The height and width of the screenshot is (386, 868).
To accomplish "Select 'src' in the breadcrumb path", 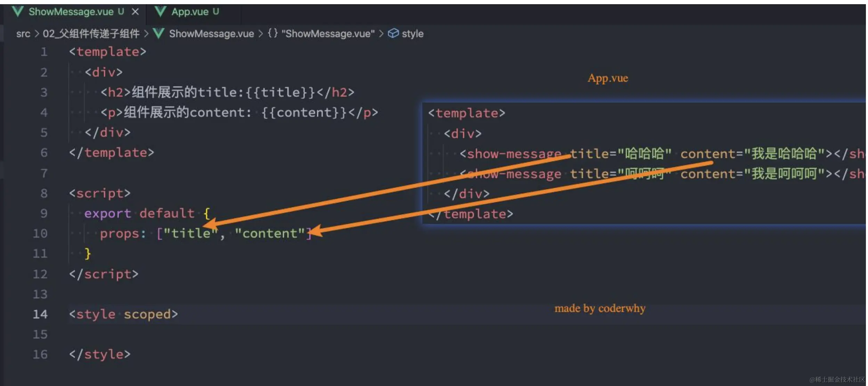I will point(23,34).
